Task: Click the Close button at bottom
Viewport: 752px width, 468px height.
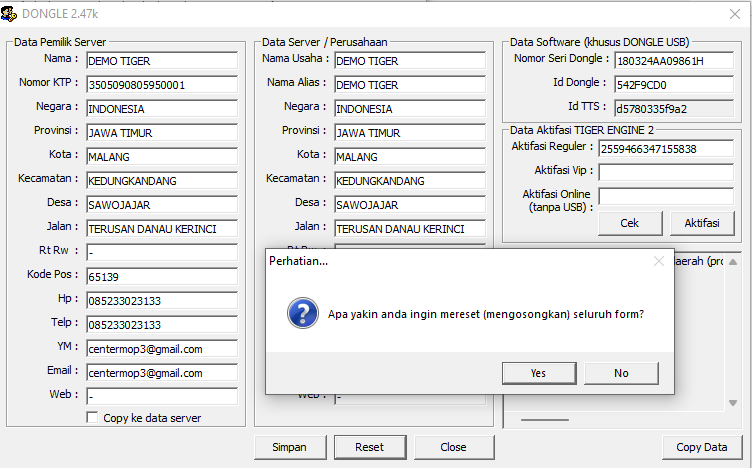Action: point(453,447)
